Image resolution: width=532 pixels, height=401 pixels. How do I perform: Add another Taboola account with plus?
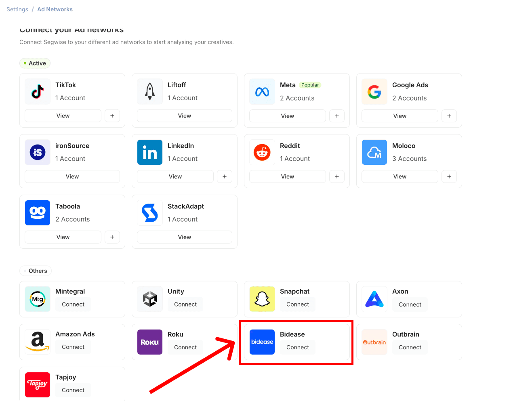pos(112,237)
